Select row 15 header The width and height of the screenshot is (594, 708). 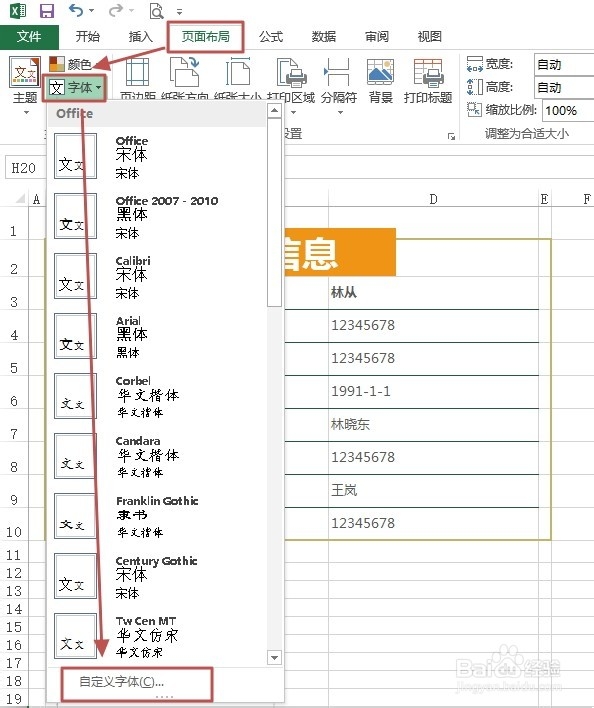(x=14, y=627)
